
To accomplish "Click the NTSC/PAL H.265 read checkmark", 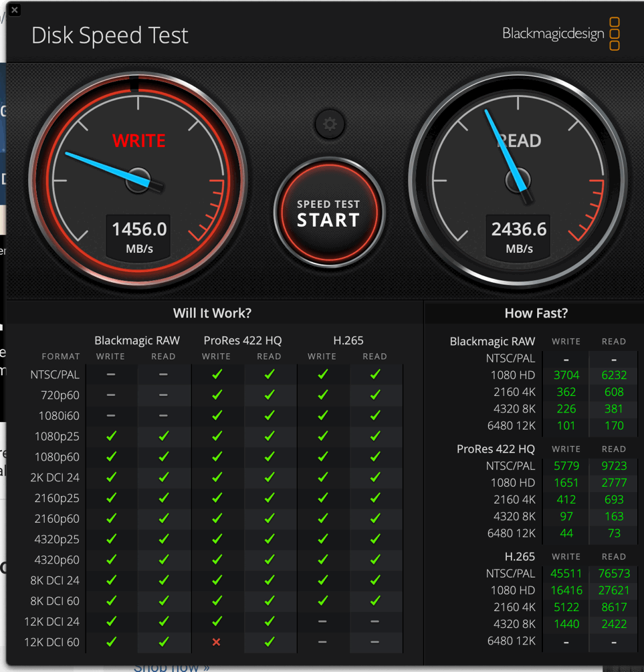I will 375,374.
